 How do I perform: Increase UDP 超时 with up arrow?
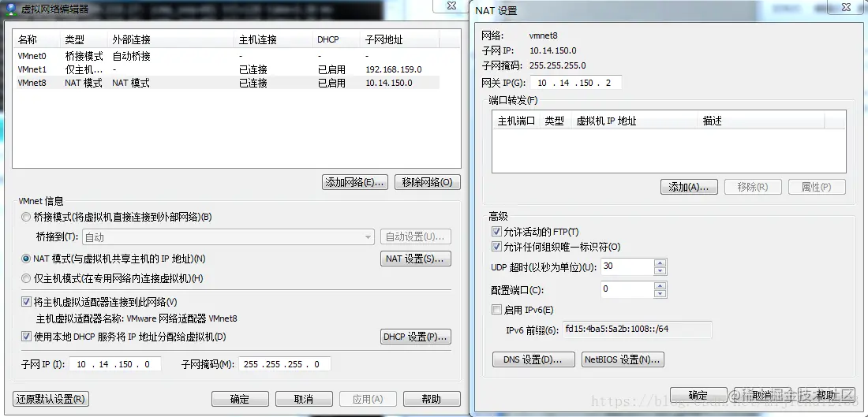point(660,263)
